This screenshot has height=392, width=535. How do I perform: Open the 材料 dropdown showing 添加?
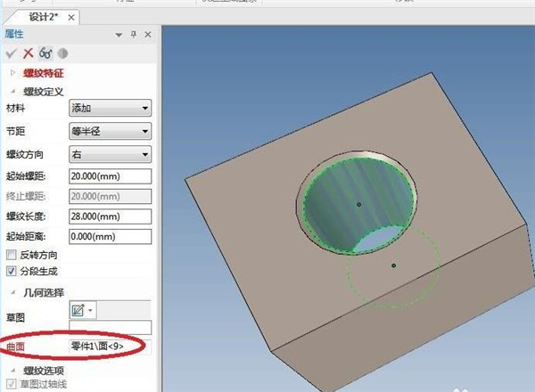coord(110,109)
